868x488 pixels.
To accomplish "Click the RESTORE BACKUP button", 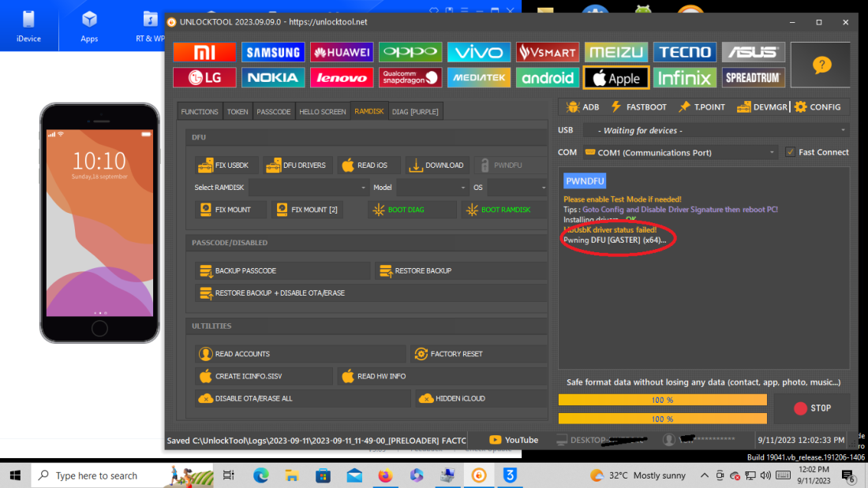I will (461, 270).
